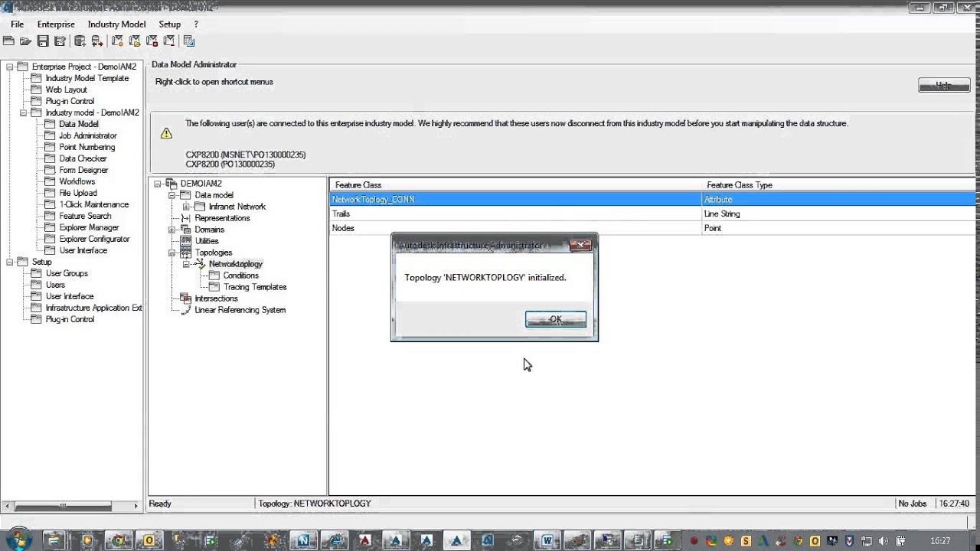The height and width of the screenshot is (551, 980).
Task: Collapse the Enterprise Project - DemoIAM2 node
Action: (x=10, y=67)
